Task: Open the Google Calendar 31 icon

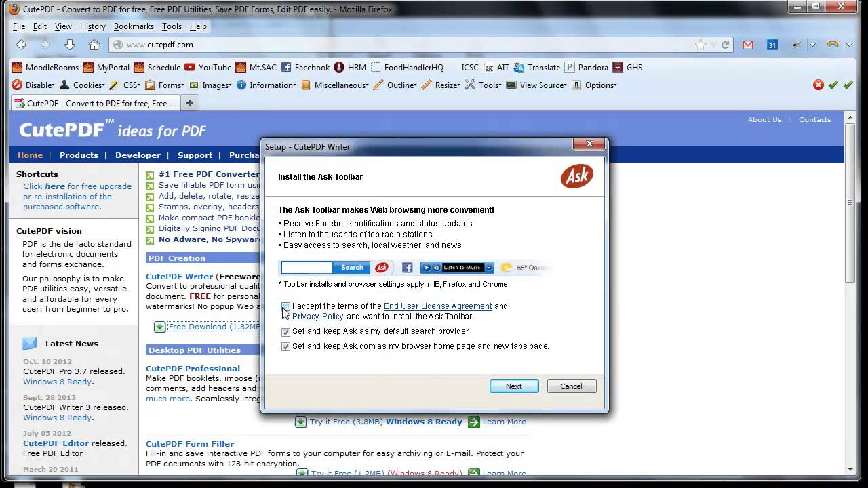Action: (772, 45)
